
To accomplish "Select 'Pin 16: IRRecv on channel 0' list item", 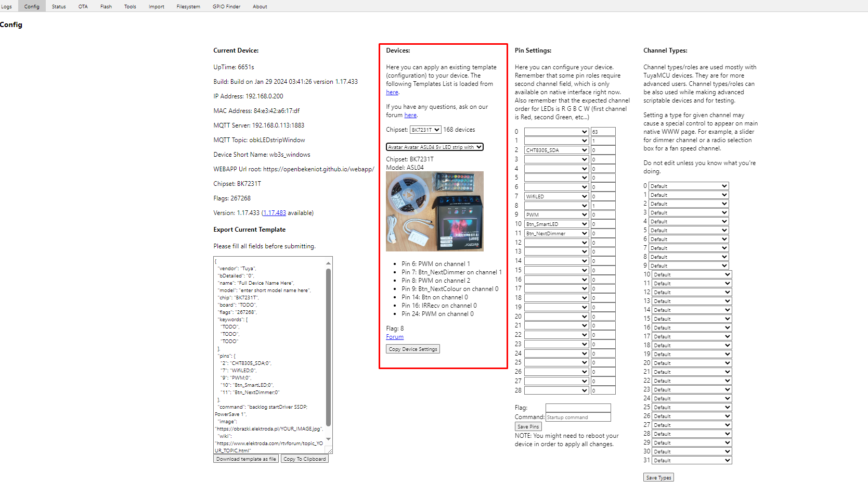I will point(439,306).
